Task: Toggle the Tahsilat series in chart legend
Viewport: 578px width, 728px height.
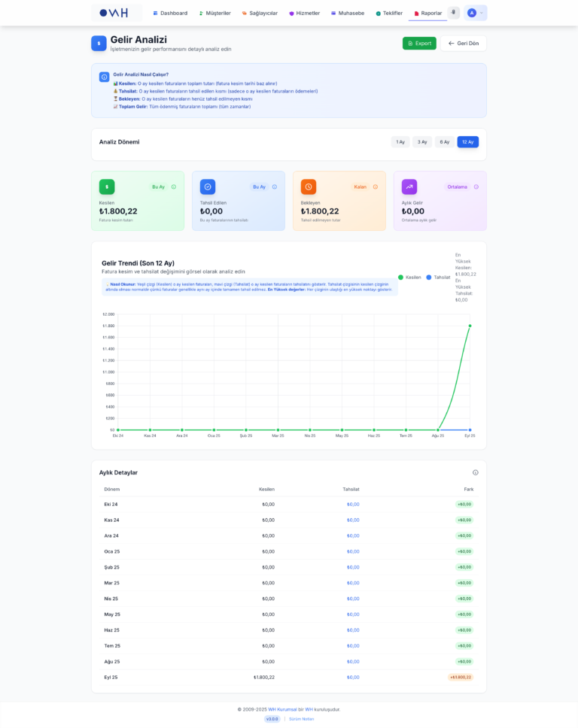Action: [x=438, y=278]
